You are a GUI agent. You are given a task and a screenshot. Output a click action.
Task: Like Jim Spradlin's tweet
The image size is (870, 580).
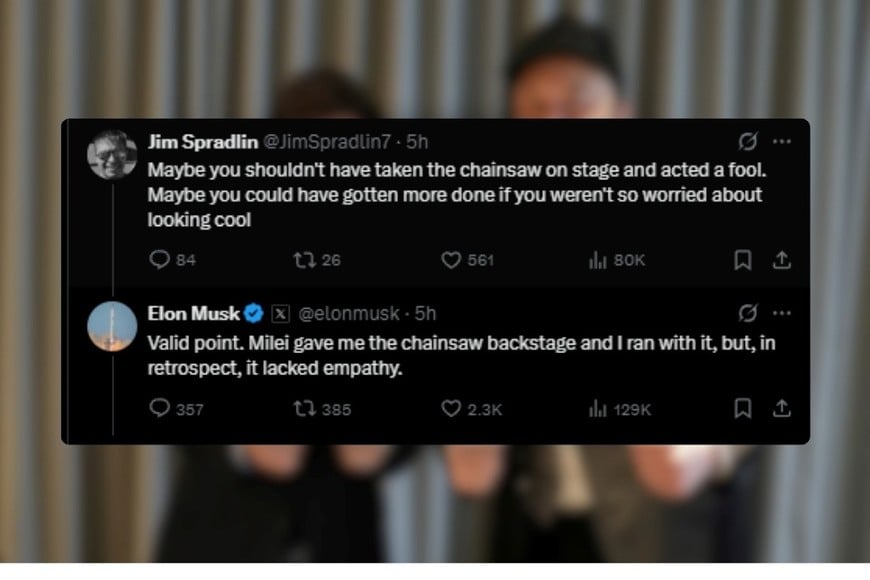click(x=451, y=260)
